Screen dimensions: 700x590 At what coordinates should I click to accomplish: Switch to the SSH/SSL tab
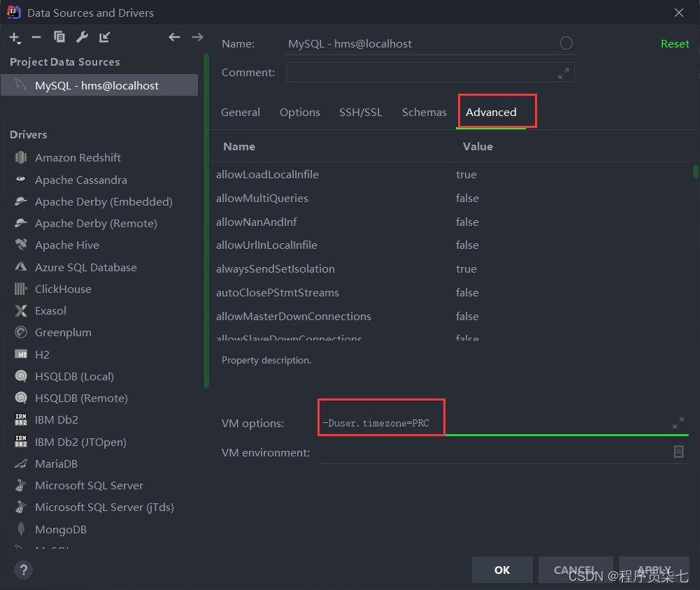tap(361, 112)
